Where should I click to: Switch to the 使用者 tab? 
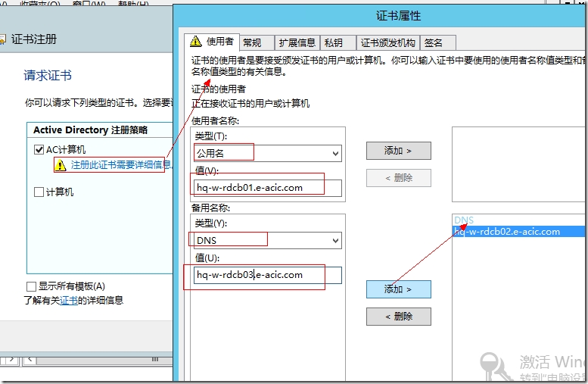pos(212,42)
